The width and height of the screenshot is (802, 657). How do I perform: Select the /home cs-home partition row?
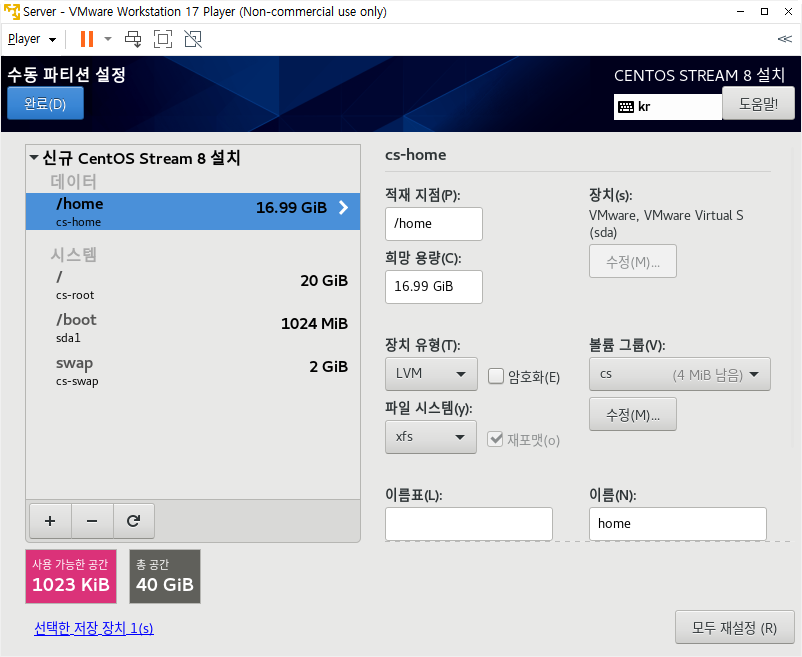tap(193, 211)
